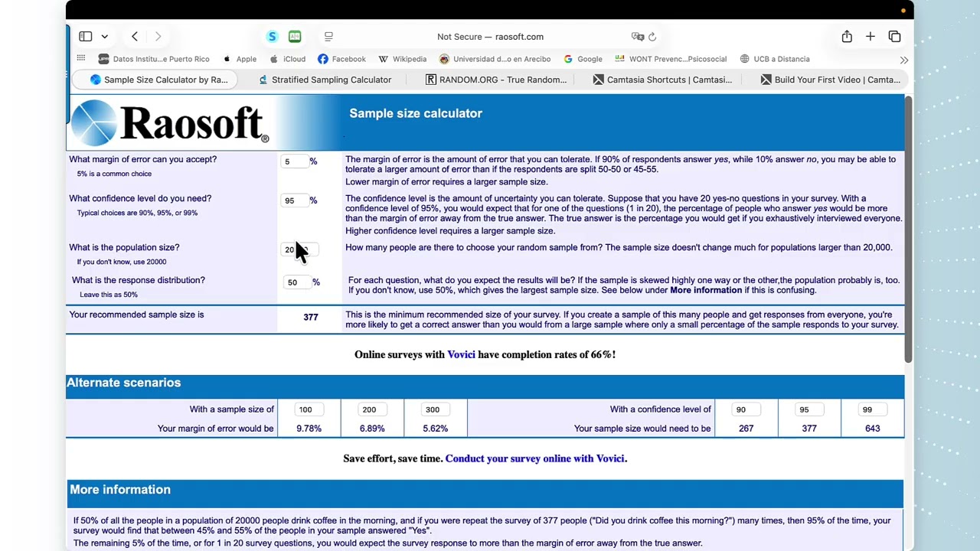Select the raosoft.com address bar
The image size is (980, 551).
[x=490, y=37]
